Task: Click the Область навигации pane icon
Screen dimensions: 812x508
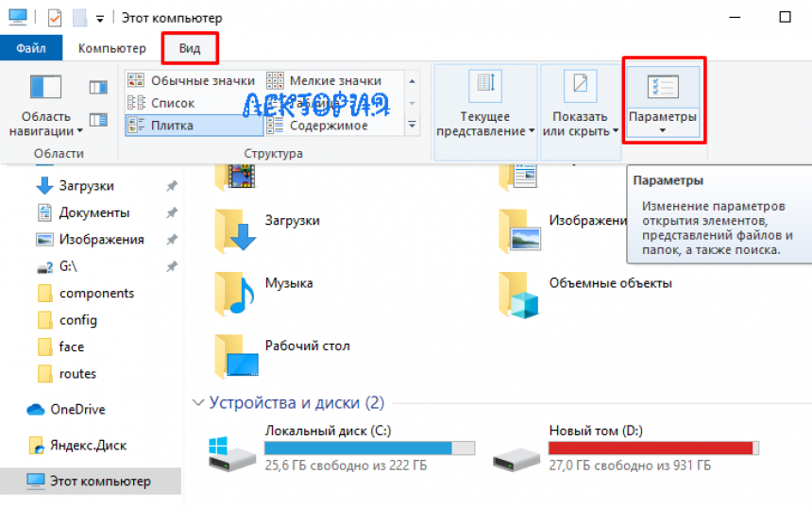Action: point(45,87)
